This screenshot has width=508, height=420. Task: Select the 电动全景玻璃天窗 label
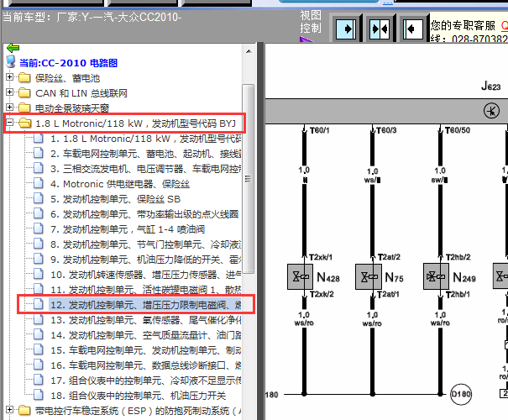click(x=72, y=108)
